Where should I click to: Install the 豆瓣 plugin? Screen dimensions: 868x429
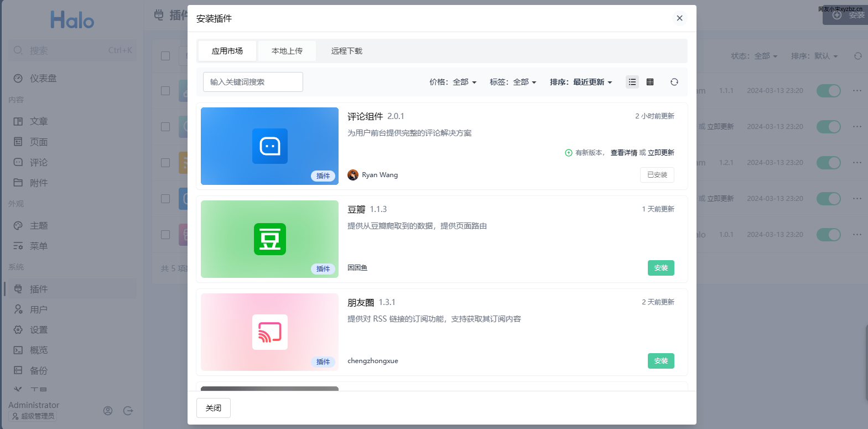[661, 268]
